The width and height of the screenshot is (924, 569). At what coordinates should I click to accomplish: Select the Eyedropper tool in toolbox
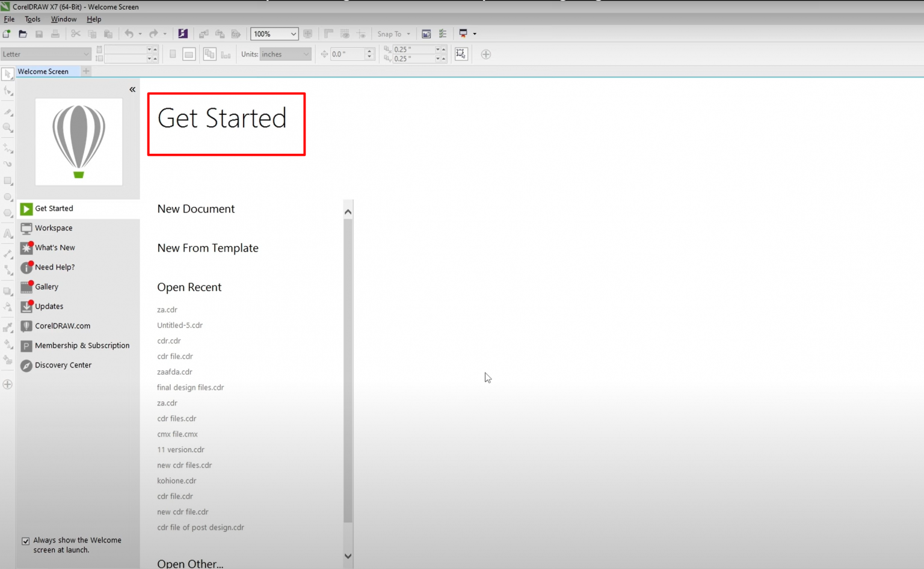click(x=8, y=327)
